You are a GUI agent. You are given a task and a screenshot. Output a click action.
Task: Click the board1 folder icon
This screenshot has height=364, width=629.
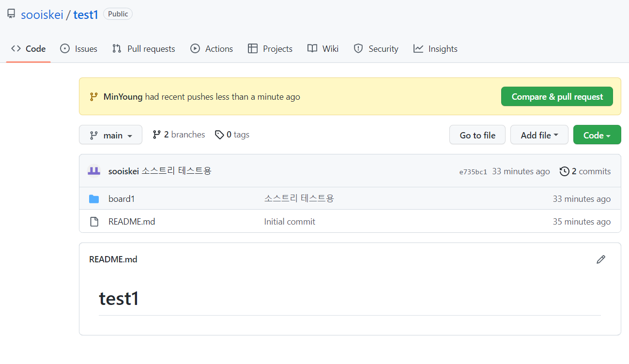[94, 199]
